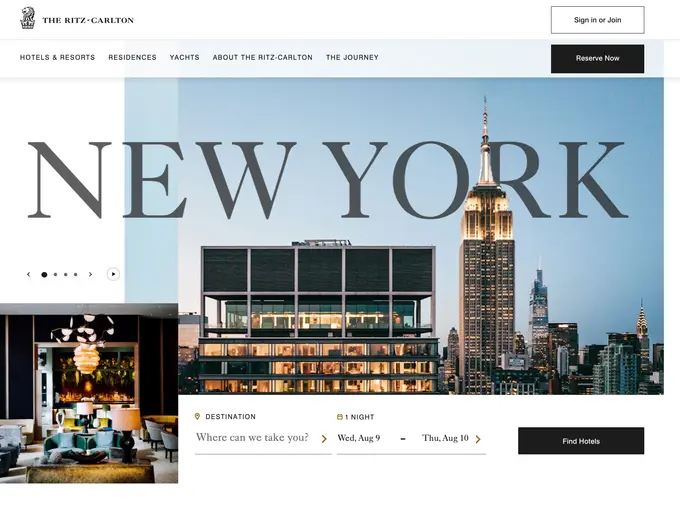Open Yachts menu item

point(184,57)
